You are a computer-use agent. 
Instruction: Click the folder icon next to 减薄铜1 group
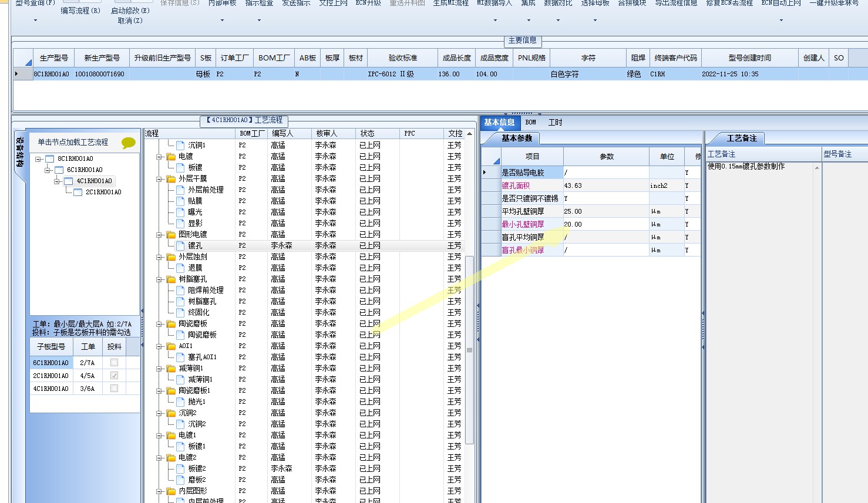pos(171,368)
